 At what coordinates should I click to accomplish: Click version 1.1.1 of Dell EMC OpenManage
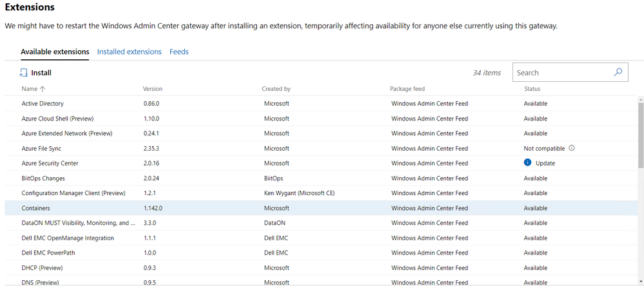(150, 238)
